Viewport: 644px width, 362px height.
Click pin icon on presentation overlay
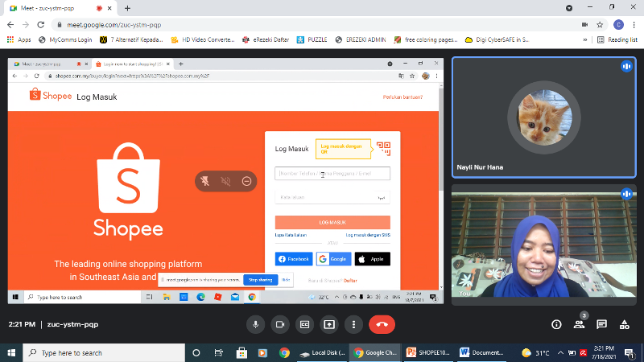pyautogui.click(x=204, y=181)
